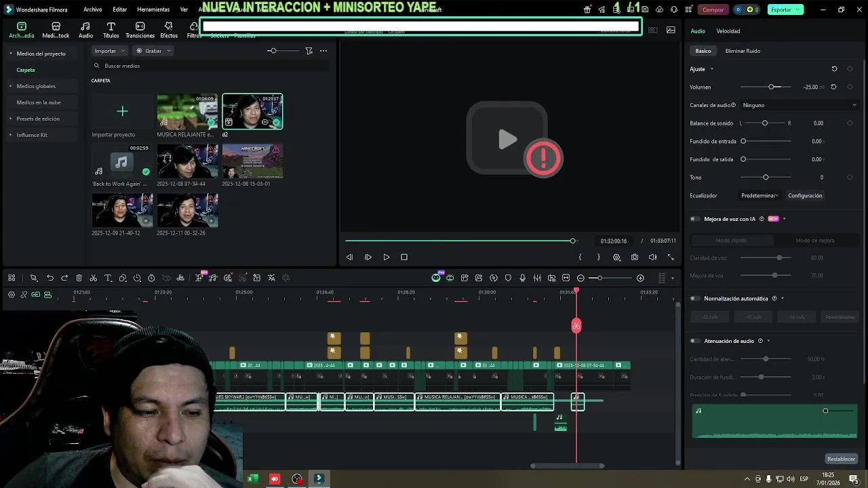Switch to Eliminar Ruido tab

click(743, 51)
